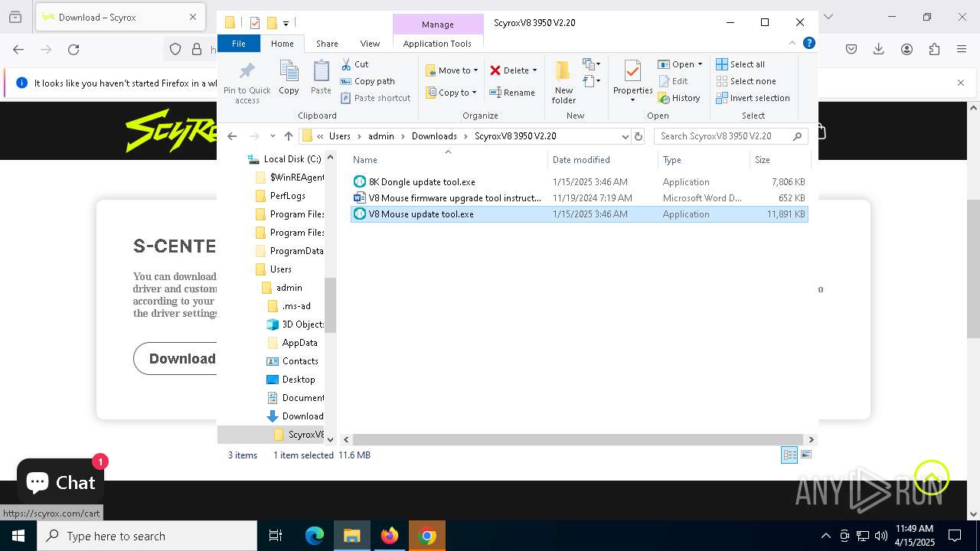This screenshot has height=551, width=980.
Task: Expand address bar history dropdown
Action: (625, 136)
